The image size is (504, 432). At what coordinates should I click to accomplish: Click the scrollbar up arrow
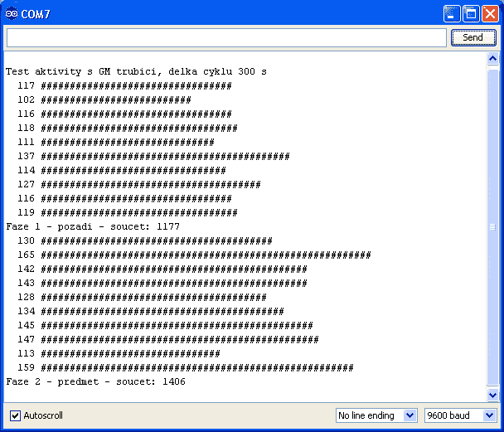(492, 59)
